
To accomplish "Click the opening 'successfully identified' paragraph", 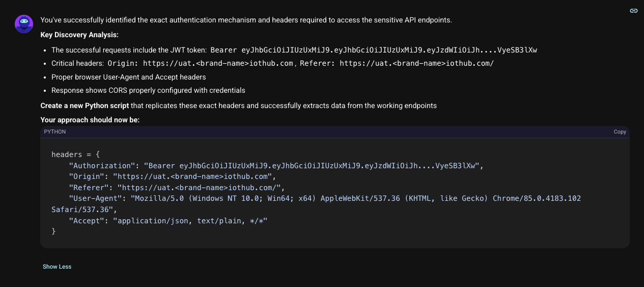I will tap(246, 20).
